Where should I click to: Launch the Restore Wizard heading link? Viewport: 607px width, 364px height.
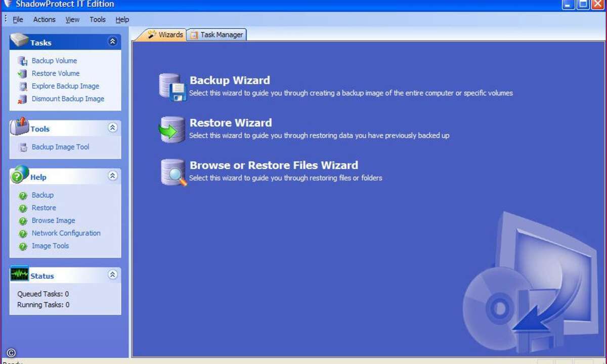[231, 123]
